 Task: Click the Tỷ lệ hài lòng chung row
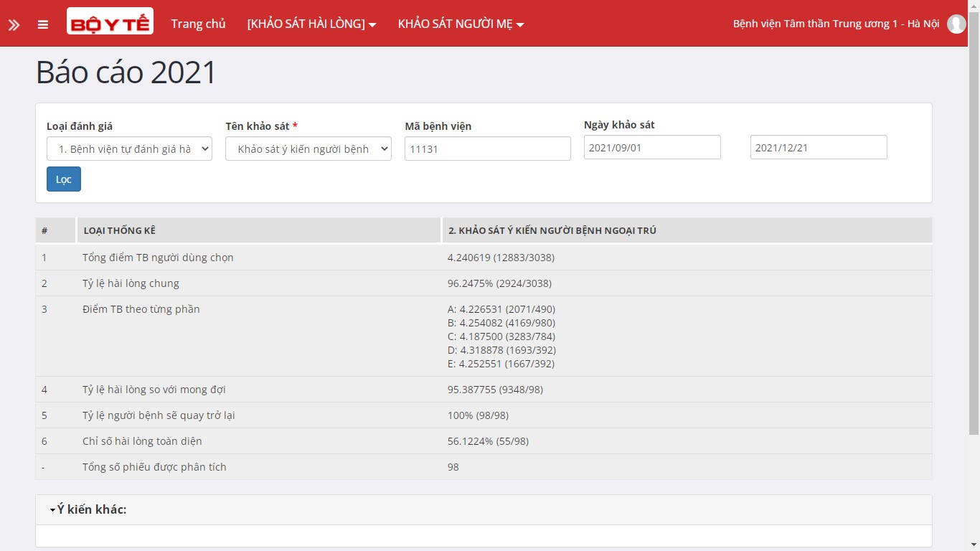[131, 283]
